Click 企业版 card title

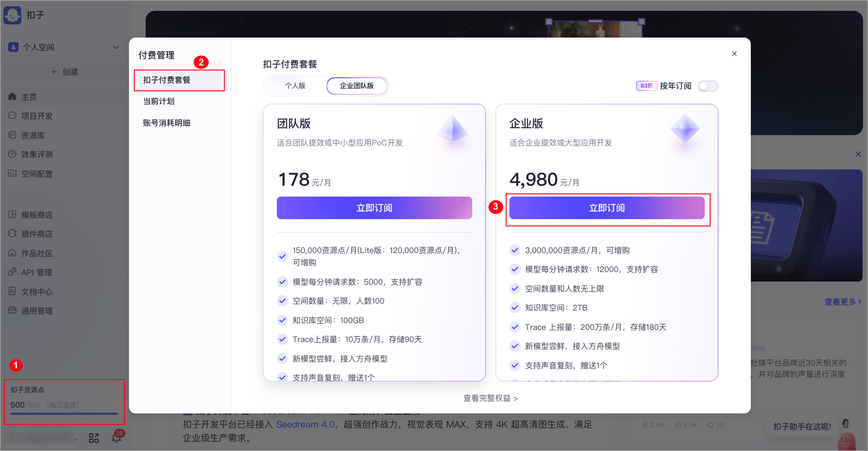[x=526, y=124]
